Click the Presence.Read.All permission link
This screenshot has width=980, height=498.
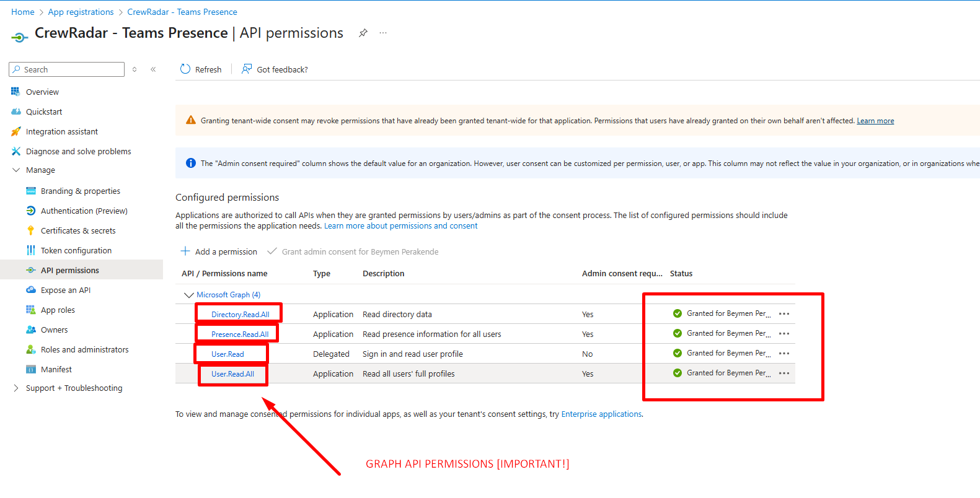click(240, 334)
